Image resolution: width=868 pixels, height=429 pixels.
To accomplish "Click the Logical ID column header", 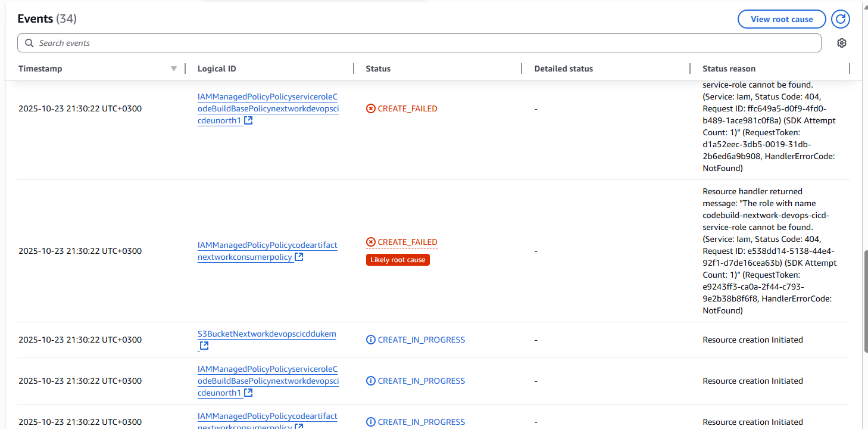I will (217, 69).
